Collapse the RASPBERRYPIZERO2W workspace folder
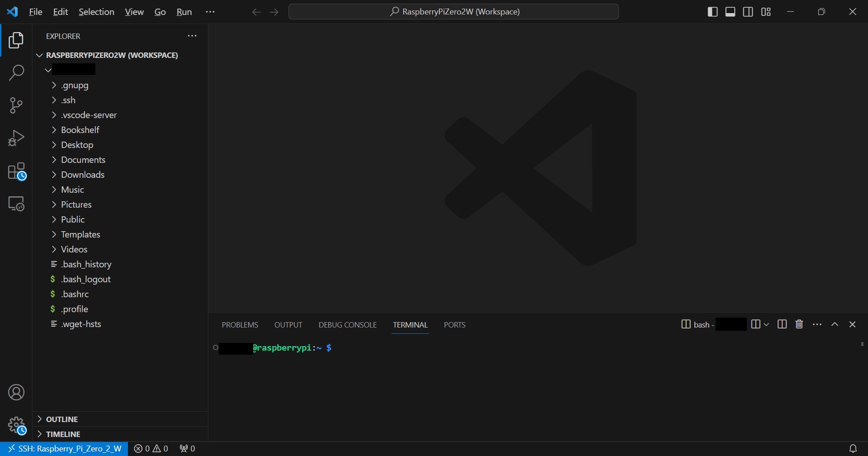868x456 pixels. (x=39, y=55)
